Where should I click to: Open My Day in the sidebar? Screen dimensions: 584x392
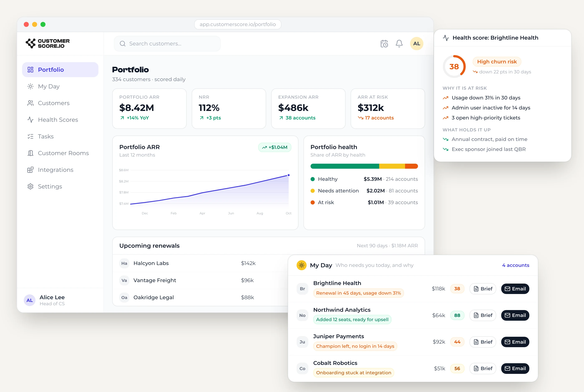[60, 86]
